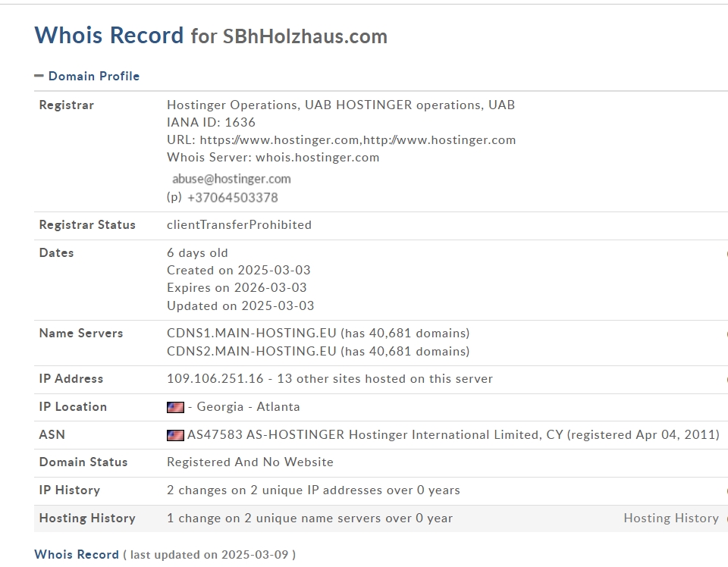Click the 'Registrar Status' row label
The width and height of the screenshot is (728, 567).
pyautogui.click(x=87, y=225)
